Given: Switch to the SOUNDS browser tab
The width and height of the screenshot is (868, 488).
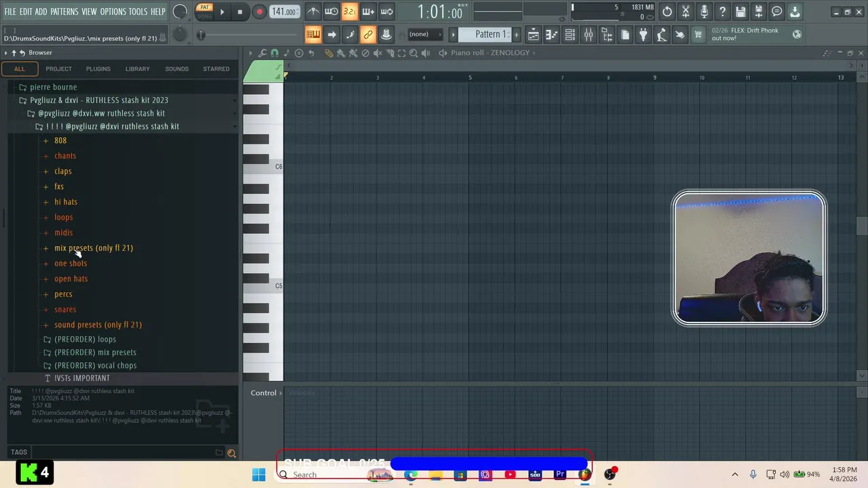Looking at the screenshot, I should click(177, 68).
